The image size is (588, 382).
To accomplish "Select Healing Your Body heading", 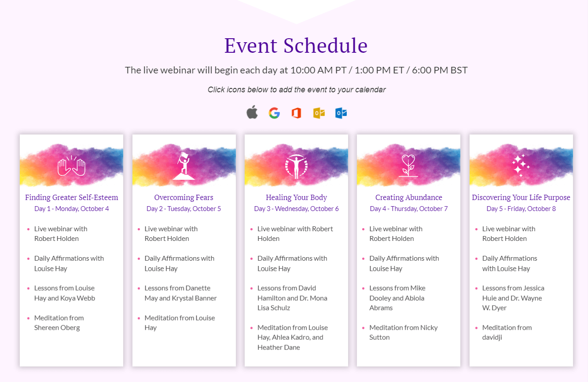I will pyautogui.click(x=296, y=197).
